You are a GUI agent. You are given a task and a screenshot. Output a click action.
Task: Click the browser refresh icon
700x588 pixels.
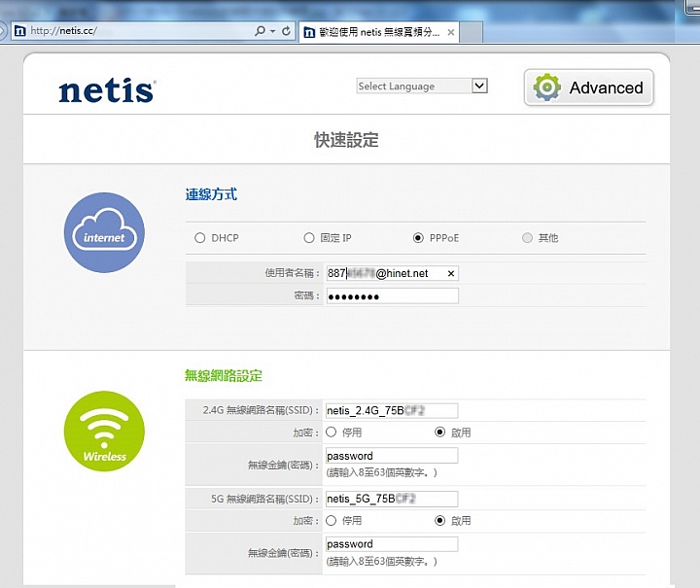tap(286, 31)
